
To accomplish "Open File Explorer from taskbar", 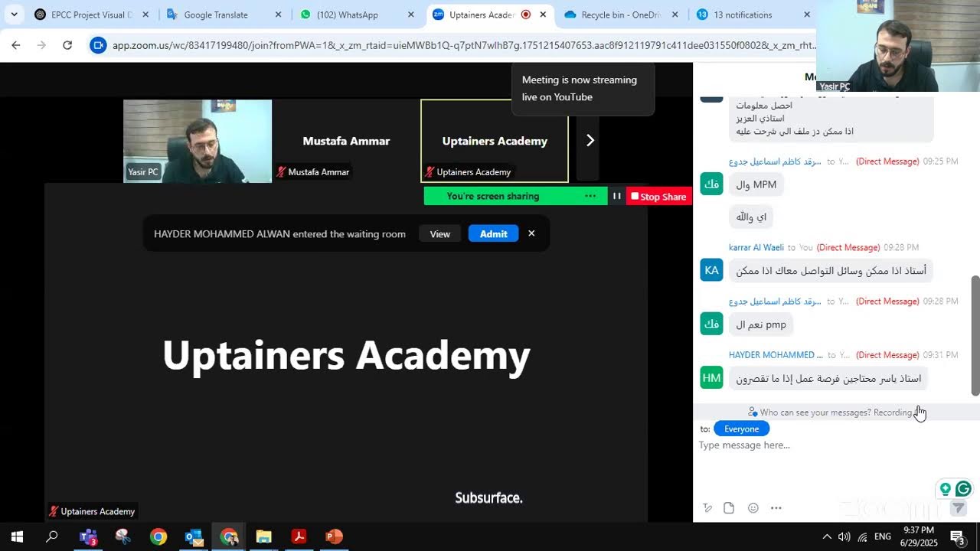I will [264, 536].
